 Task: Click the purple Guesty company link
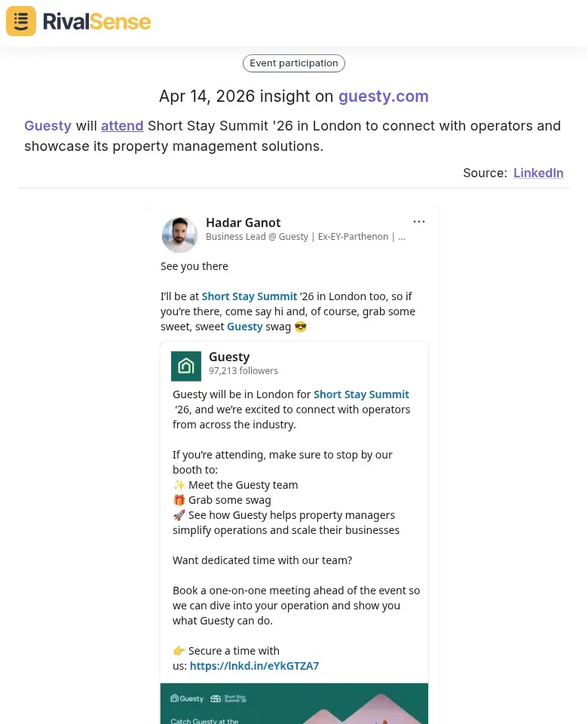click(47, 126)
